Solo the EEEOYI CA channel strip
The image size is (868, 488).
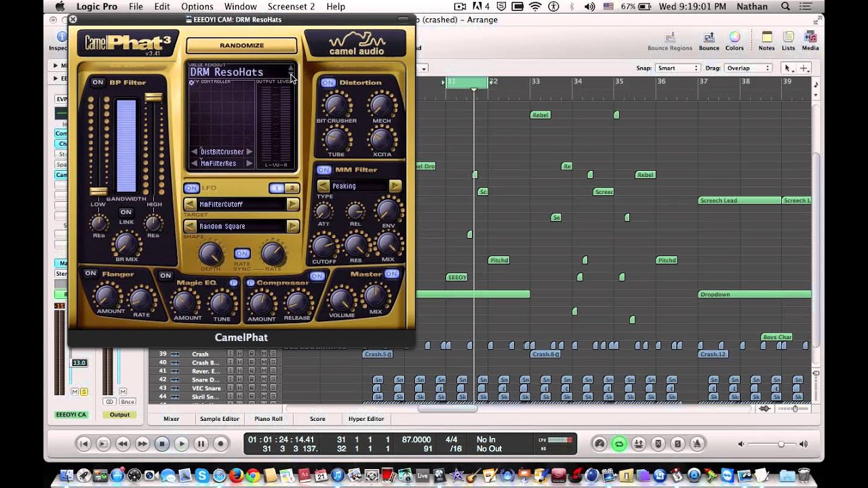(84, 392)
